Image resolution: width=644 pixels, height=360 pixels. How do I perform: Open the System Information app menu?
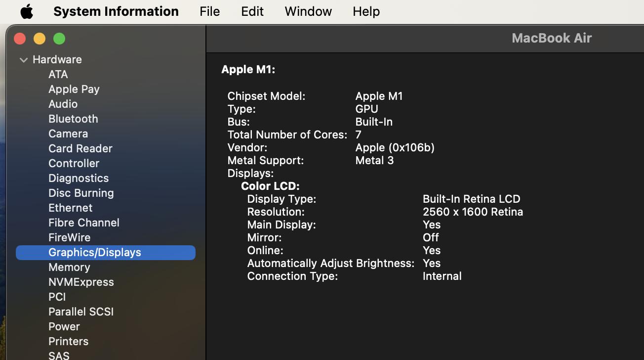116,11
